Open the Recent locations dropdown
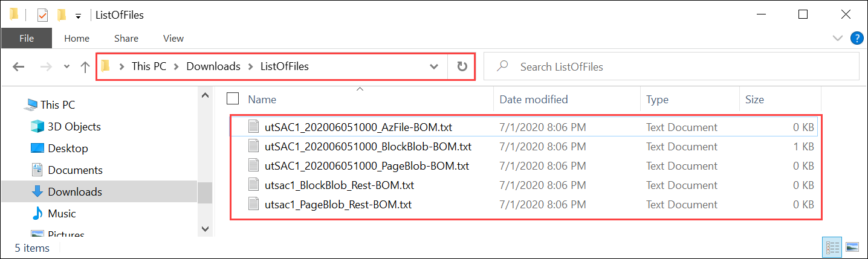868x259 pixels. pyautogui.click(x=67, y=67)
